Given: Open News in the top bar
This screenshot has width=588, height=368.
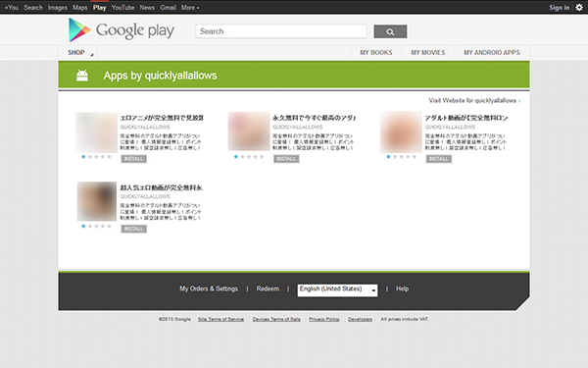Looking at the screenshot, I should point(147,8).
